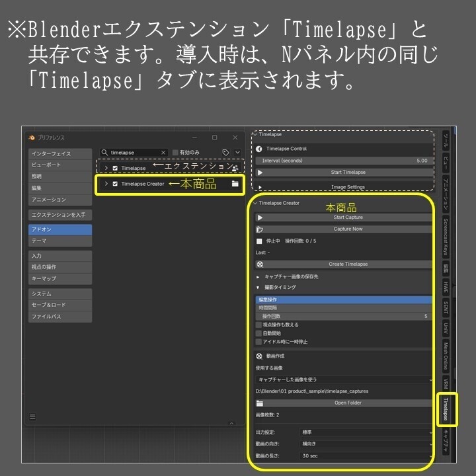The height and width of the screenshot is (476, 476).
Task: Open ビューポート preferences section
Action: 60,165
